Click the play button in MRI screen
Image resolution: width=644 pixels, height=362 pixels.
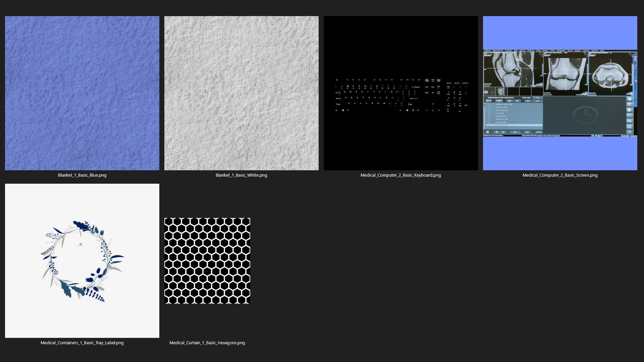tap(515, 132)
